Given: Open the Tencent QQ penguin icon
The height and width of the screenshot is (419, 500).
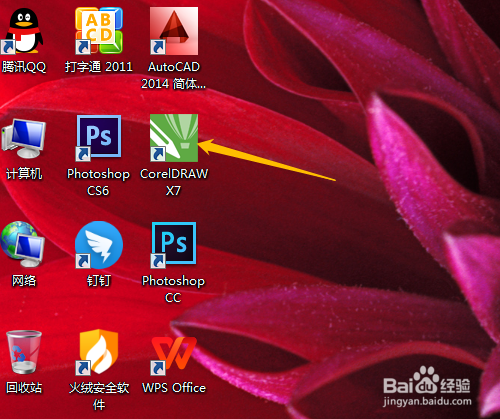Looking at the screenshot, I should coord(23,31).
